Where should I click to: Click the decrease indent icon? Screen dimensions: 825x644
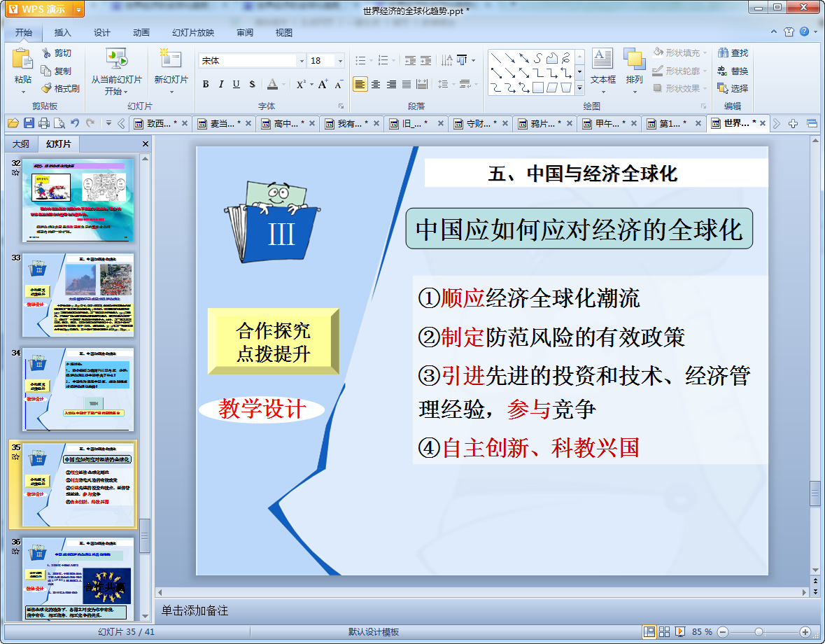[410, 60]
